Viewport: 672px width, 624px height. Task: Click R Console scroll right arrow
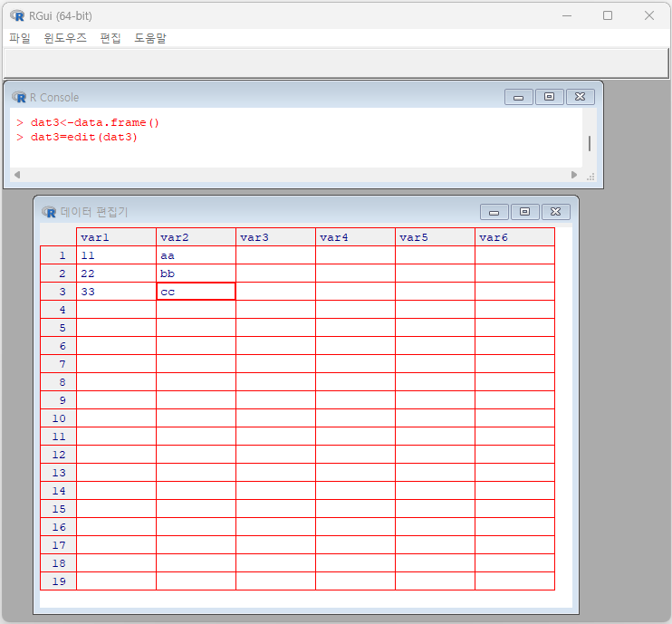point(574,175)
